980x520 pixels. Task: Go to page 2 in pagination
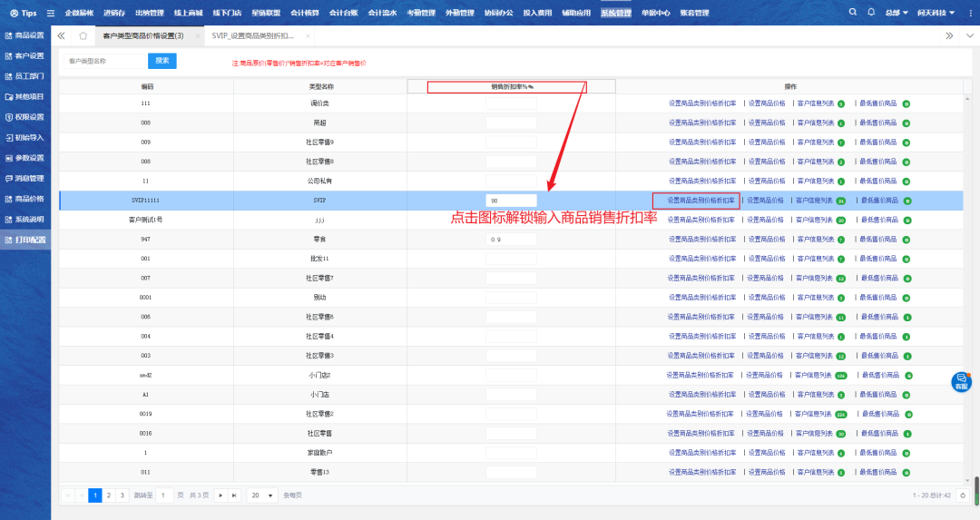tap(108, 495)
